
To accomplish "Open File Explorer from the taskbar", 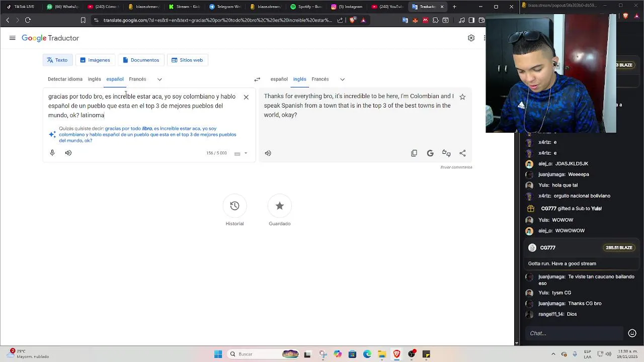I will point(382,354).
